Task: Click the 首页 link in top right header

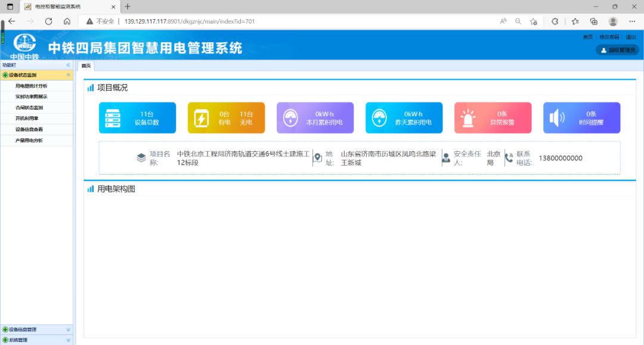Action: coord(588,37)
